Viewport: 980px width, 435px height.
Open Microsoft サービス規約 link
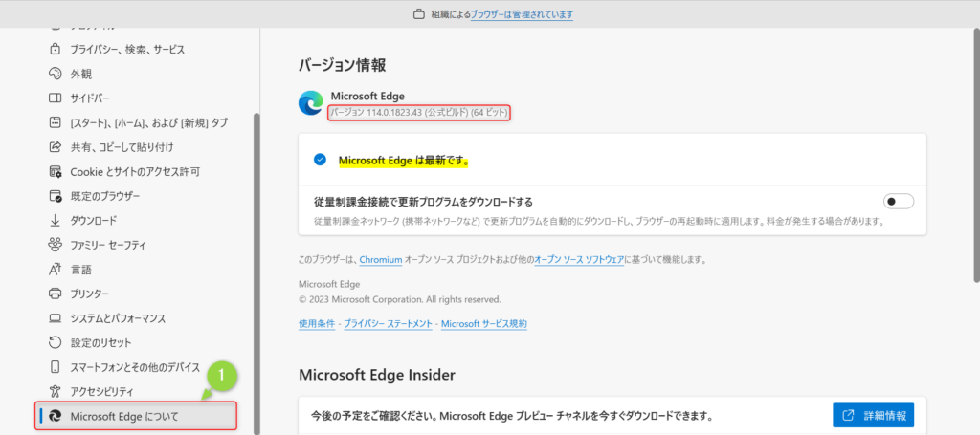click(x=483, y=324)
